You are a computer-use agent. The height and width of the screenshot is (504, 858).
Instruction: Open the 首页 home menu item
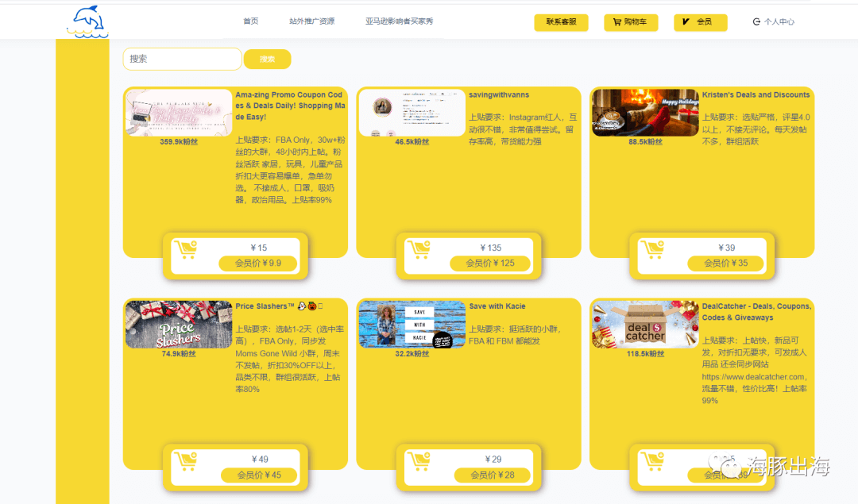250,21
